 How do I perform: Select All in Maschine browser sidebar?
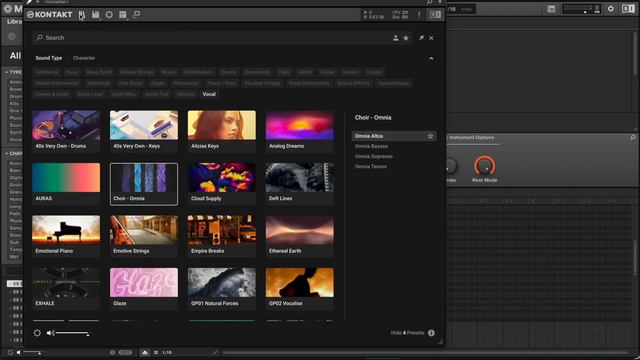[x=16, y=56]
